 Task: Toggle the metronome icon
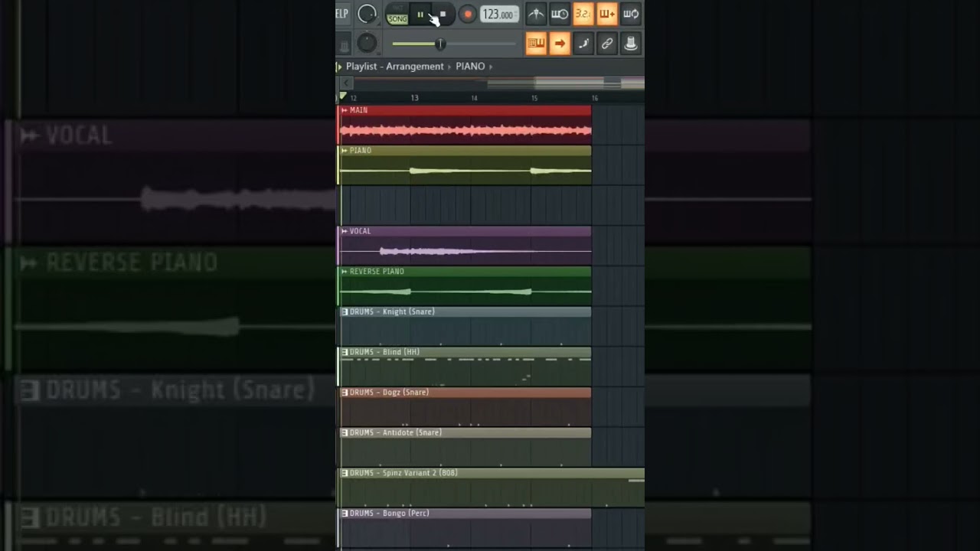pos(536,14)
